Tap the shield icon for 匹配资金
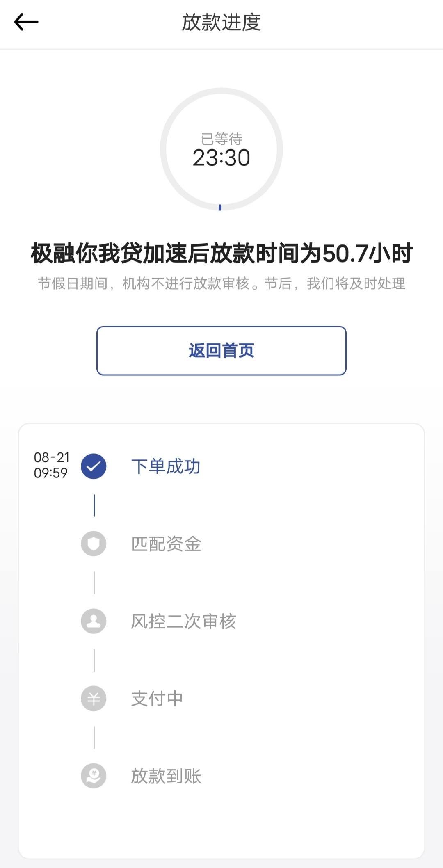The height and width of the screenshot is (868, 443). coord(94,544)
